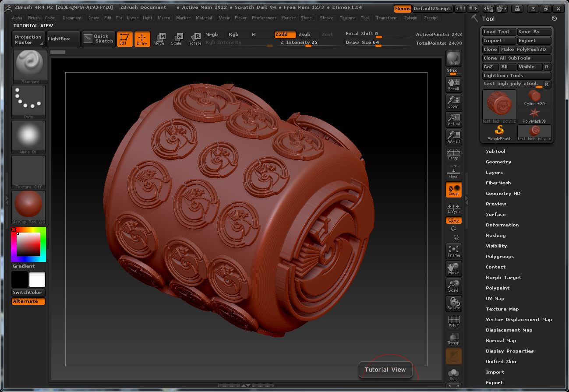Open the Deformation panel
This screenshot has height=392, width=569.
click(x=502, y=225)
